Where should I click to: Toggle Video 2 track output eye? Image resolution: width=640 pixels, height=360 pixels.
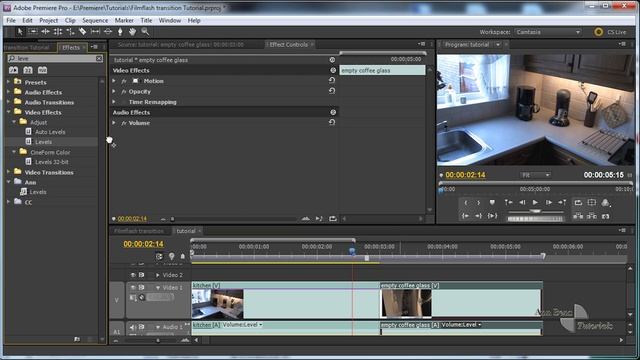133,275
